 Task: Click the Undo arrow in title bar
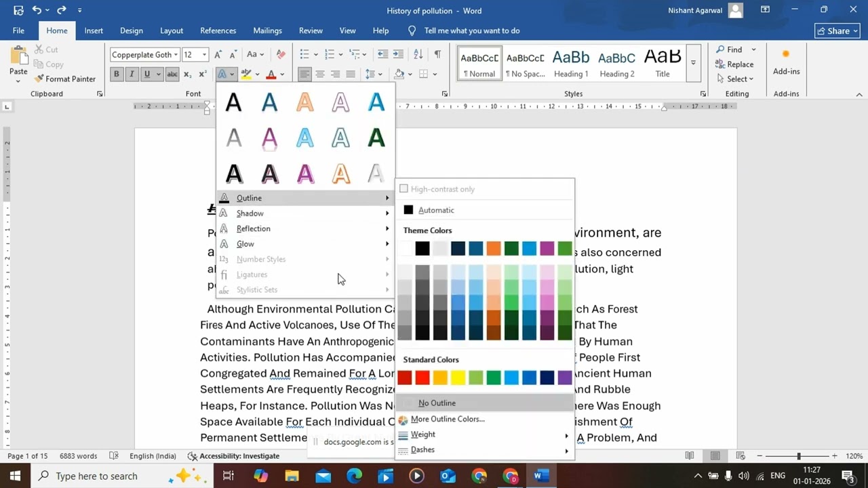[x=37, y=10]
